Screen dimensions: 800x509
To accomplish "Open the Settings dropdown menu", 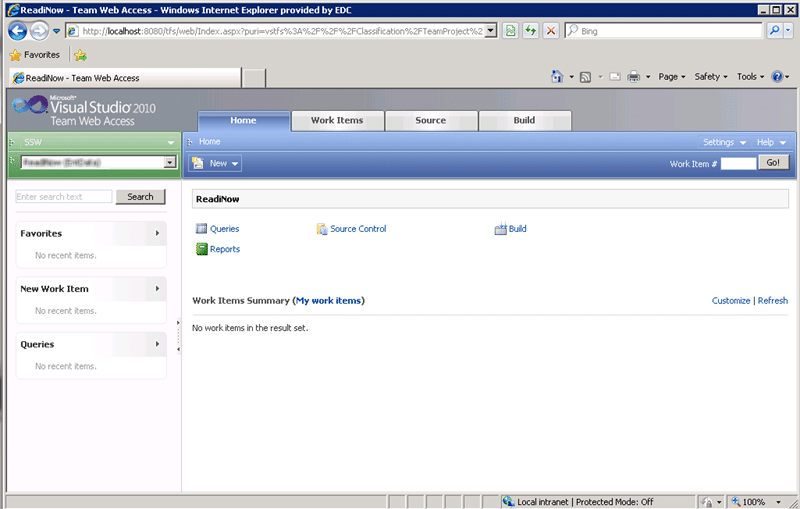I will coord(724,142).
